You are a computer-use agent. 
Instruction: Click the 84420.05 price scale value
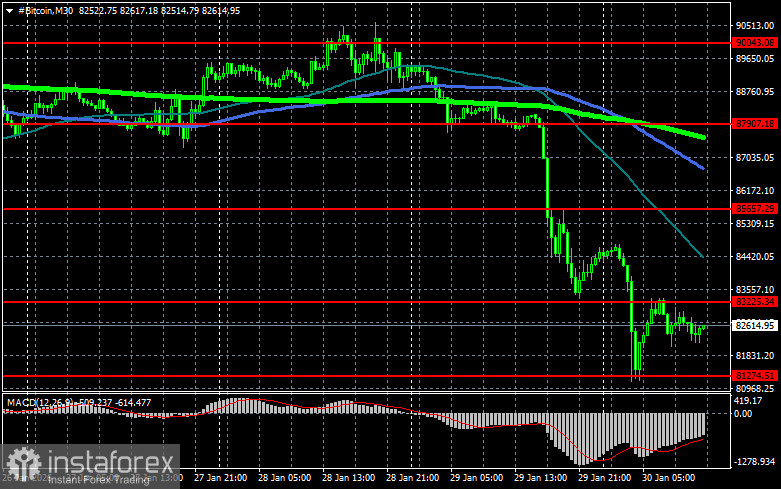click(x=755, y=257)
